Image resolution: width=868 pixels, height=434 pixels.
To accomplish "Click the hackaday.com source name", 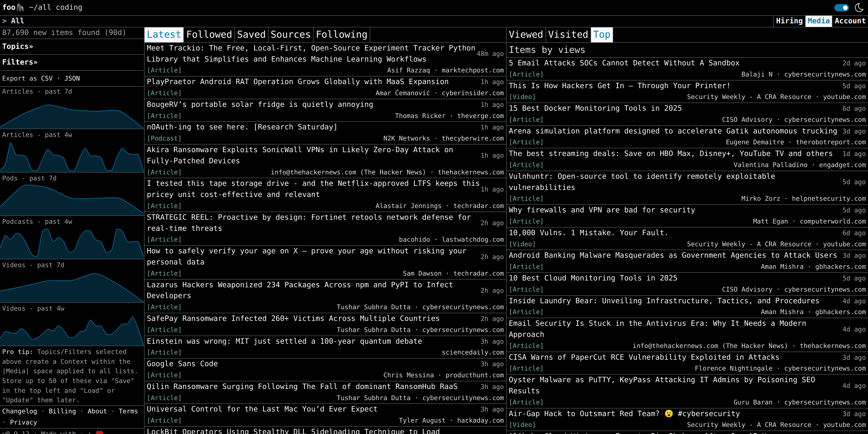I will point(480,420).
